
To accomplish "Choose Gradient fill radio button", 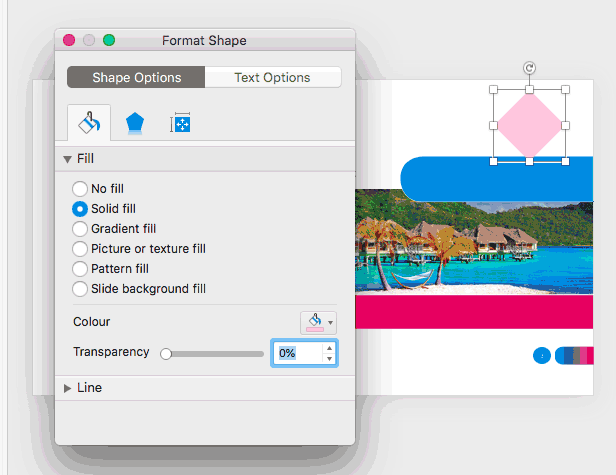I will point(80,229).
